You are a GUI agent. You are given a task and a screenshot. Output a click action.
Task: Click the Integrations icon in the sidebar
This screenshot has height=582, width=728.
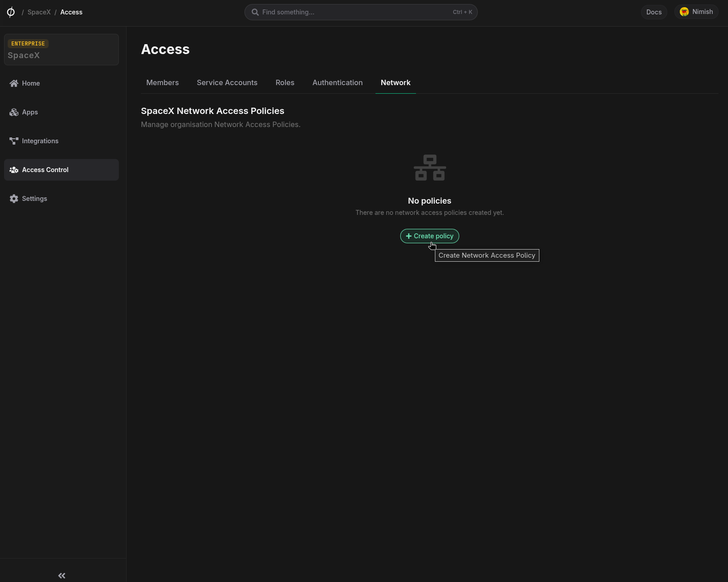[x=14, y=141]
